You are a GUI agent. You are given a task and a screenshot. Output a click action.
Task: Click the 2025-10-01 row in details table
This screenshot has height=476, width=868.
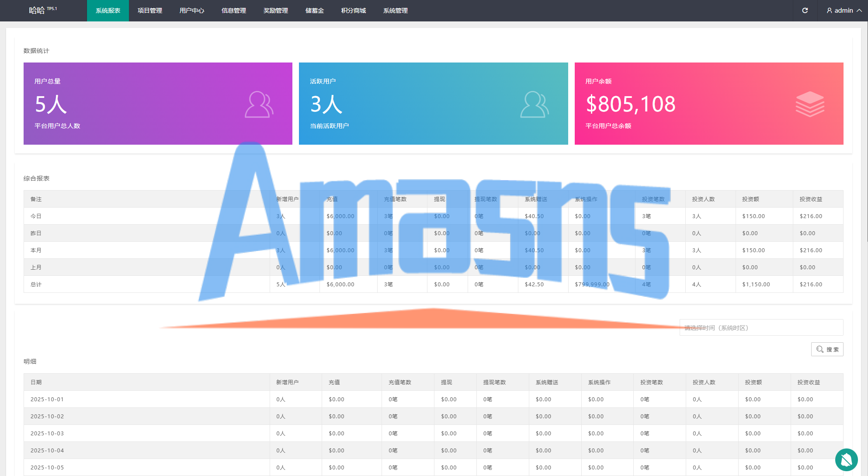(x=47, y=399)
